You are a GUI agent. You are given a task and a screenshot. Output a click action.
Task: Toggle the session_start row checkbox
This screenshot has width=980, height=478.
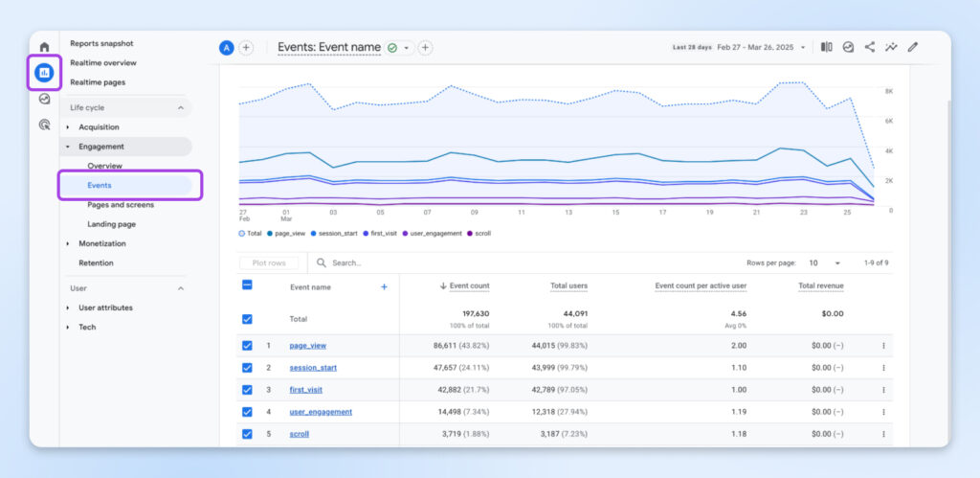tap(248, 368)
